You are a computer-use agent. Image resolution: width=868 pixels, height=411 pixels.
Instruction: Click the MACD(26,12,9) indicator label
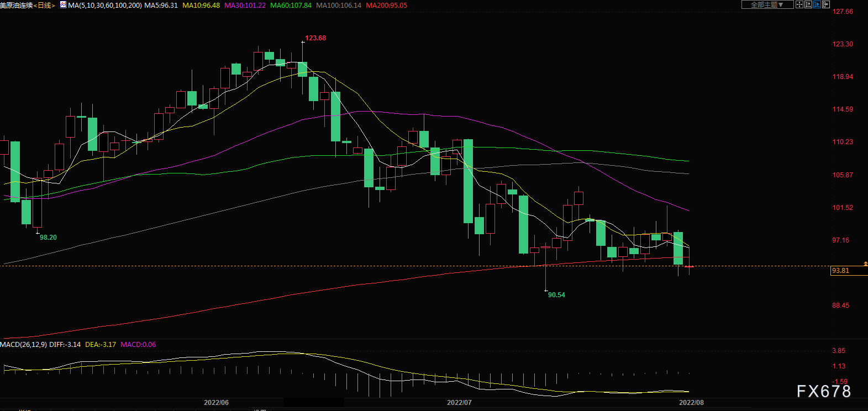pos(23,345)
